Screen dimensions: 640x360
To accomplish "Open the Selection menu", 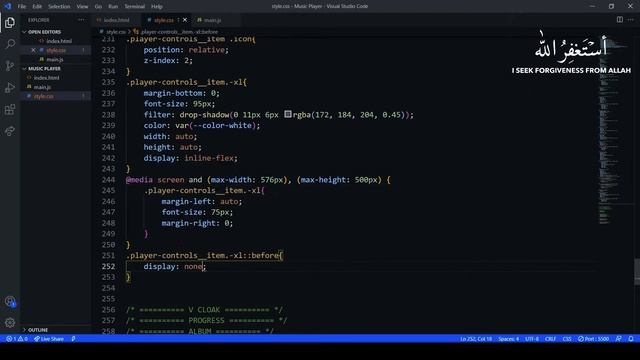I will point(59,6).
